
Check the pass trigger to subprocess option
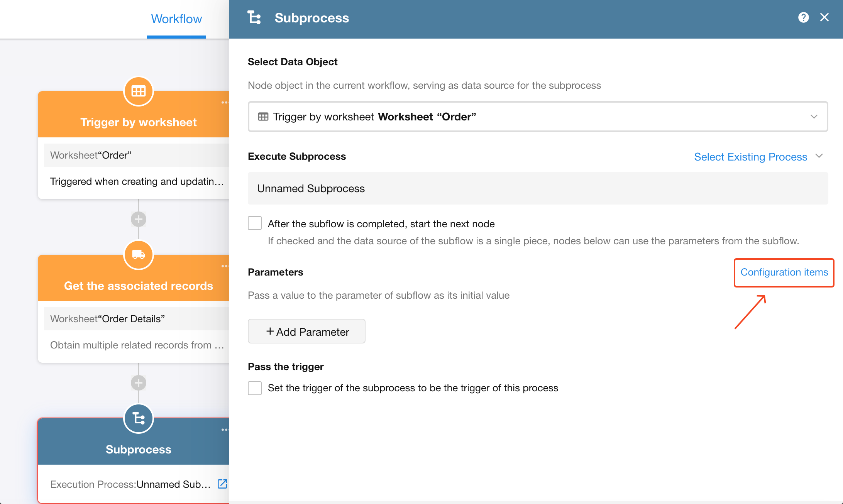point(255,388)
